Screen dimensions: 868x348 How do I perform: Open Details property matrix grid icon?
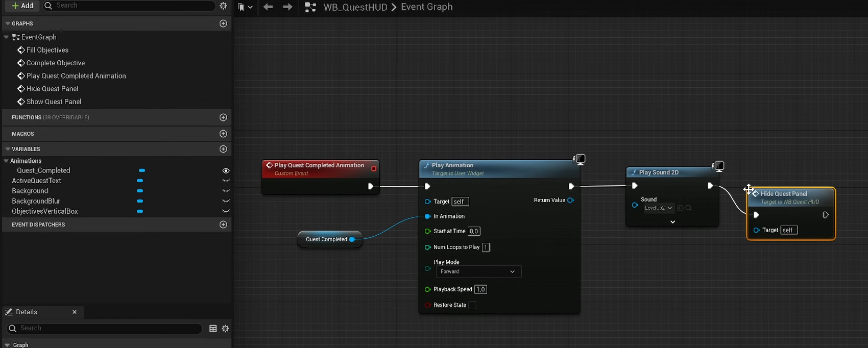pos(213,329)
